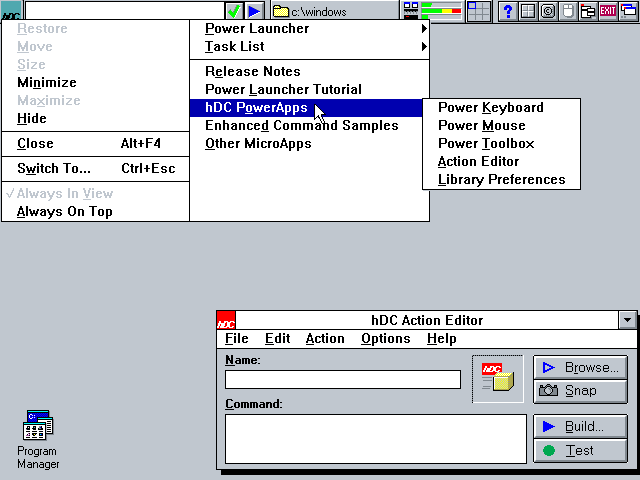
Task: Open the Power Launcher Tutorial
Action: [309, 89]
